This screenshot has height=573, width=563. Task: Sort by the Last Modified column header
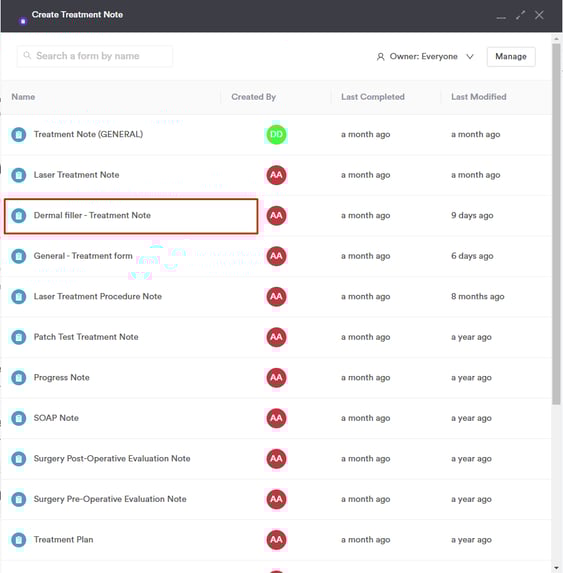479,97
